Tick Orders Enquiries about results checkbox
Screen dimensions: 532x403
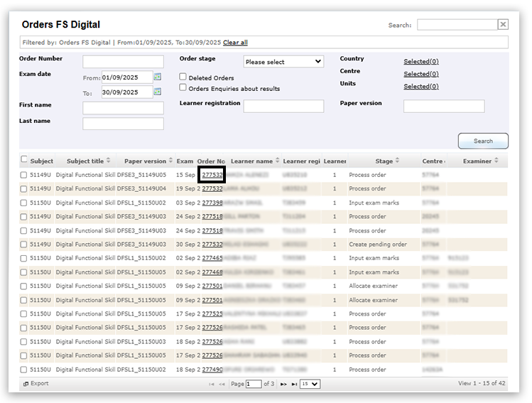click(183, 88)
